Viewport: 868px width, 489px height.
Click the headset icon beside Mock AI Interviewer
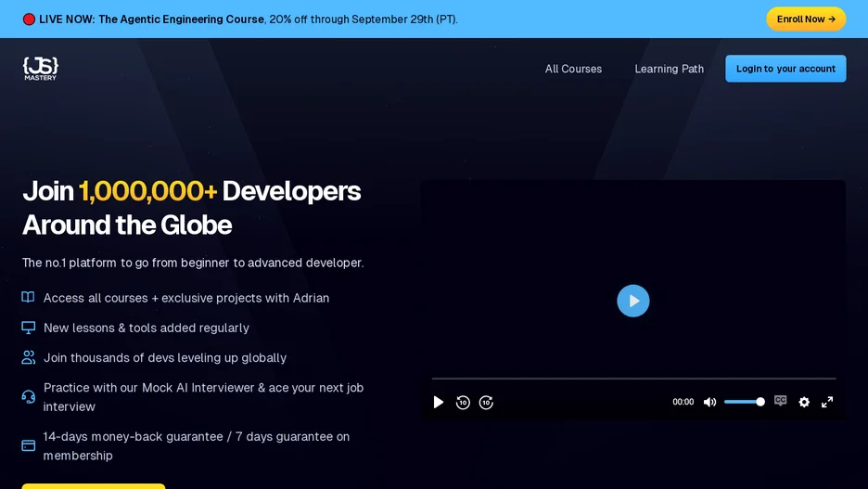click(x=28, y=396)
